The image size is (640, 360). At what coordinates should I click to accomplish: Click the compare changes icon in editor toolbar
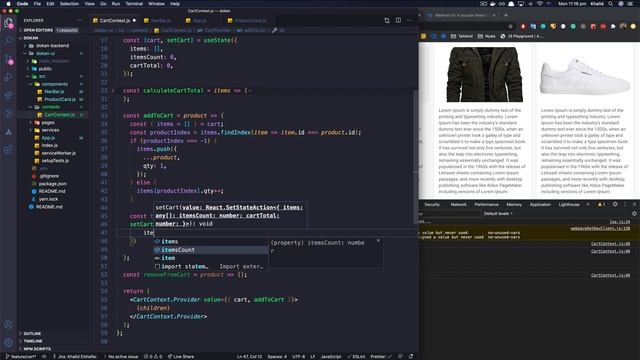click(x=387, y=20)
